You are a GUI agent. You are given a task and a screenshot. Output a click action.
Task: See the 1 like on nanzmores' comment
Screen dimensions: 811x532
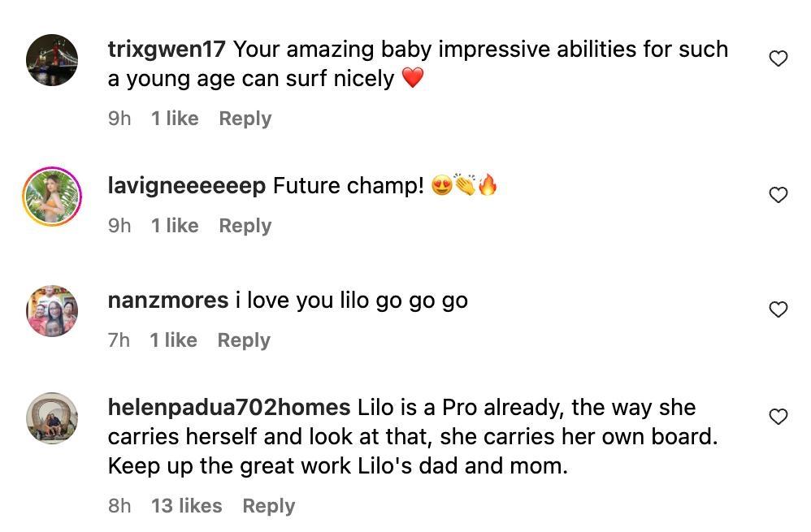point(173,340)
